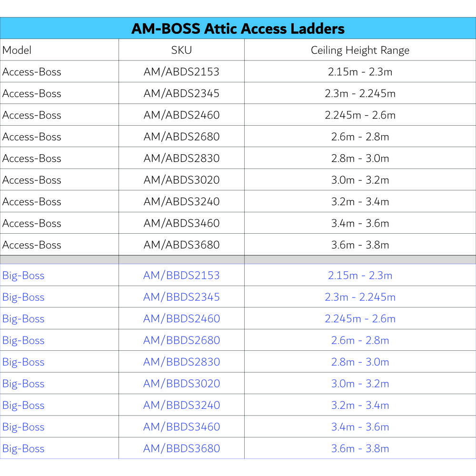Viewport: 476px width, 476px height.
Task: Select the AM/ABDS3680 SKU cell
Action: [181, 245]
